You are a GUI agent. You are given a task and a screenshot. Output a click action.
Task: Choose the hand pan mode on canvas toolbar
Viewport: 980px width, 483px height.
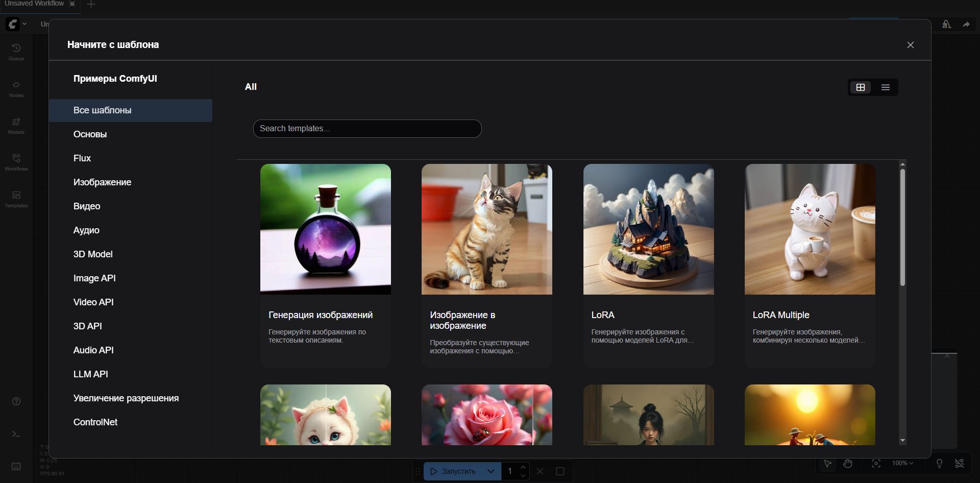pyautogui.click(x=848, y=464)
